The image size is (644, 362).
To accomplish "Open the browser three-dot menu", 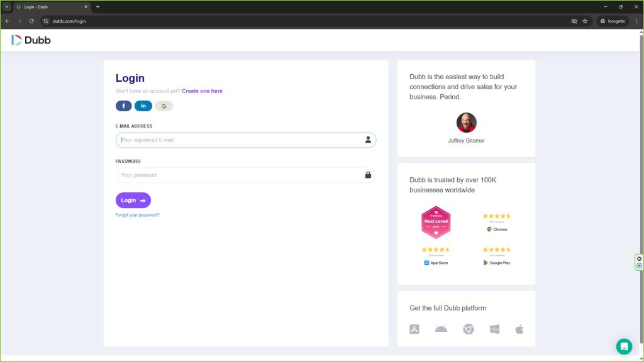I will (x=636, y=21).
